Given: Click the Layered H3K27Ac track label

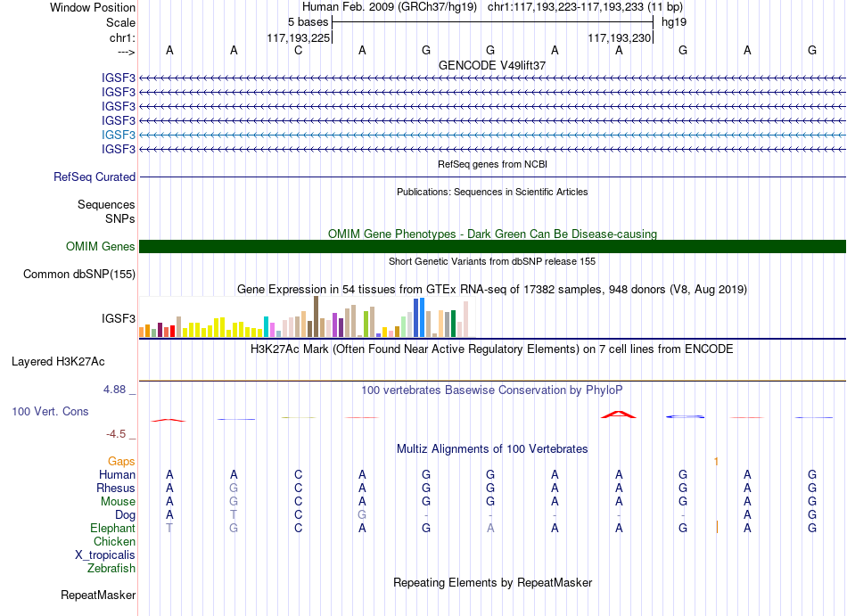Looking at the screenshot, I should [x=58, y=362].
